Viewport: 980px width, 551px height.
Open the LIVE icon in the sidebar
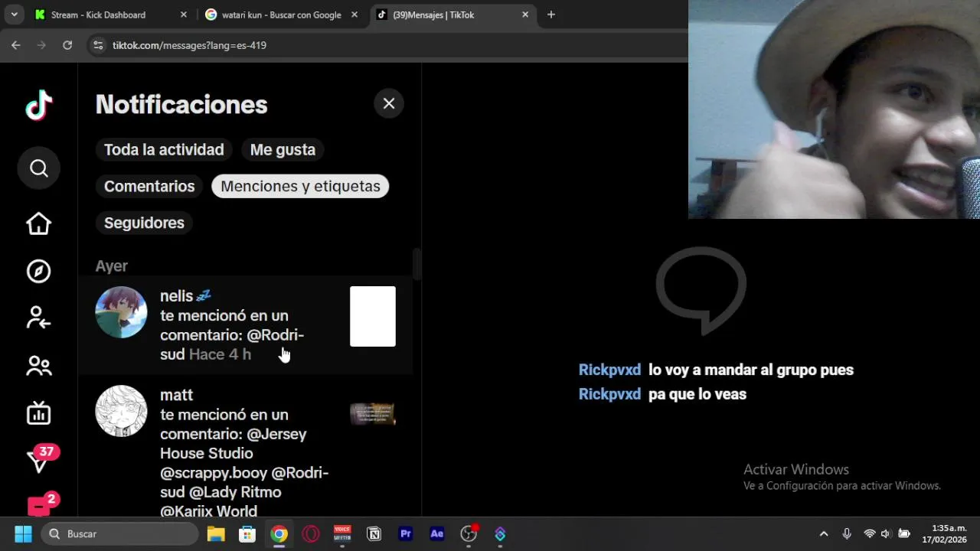pyautogui.click(x=38, y=413)
